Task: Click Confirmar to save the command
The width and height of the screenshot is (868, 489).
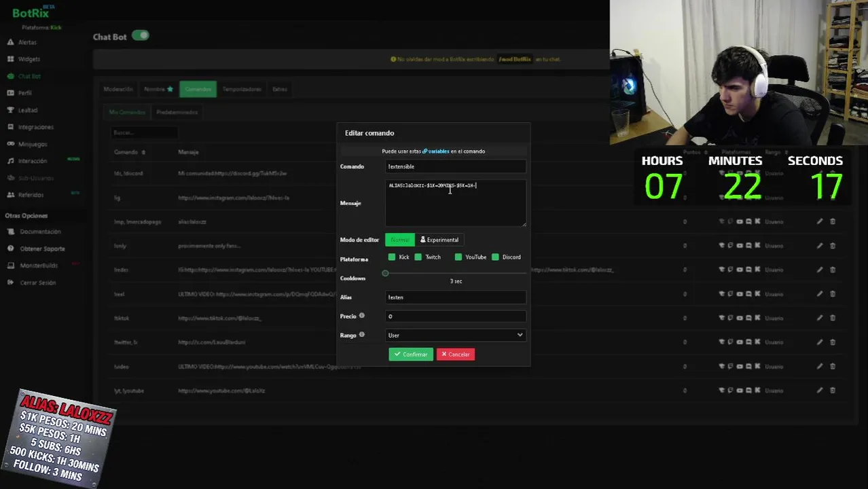Action: pos(411,354)
